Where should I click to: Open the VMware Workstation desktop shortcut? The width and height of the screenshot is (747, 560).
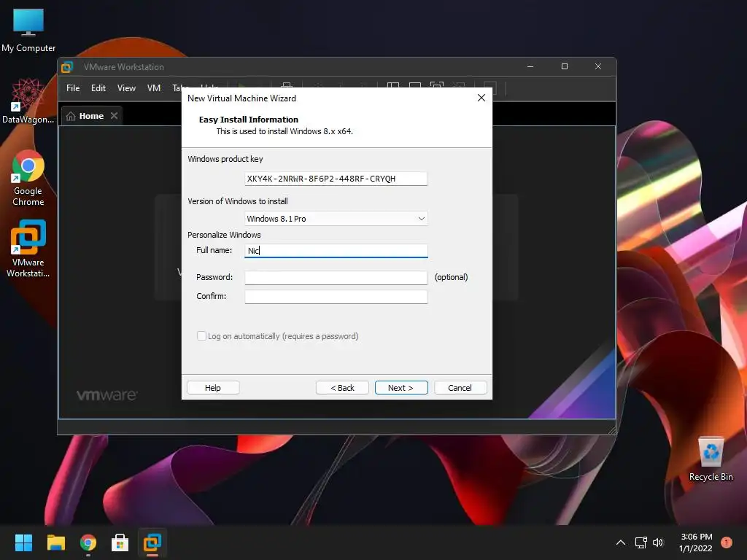pyautogui.click(x=28, y=248)
